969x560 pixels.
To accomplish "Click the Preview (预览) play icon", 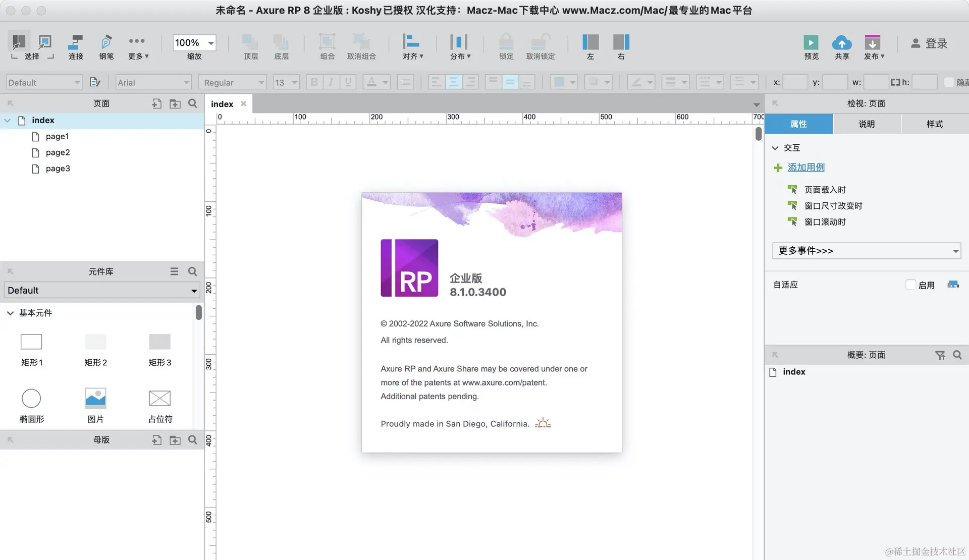I will (811, 42).
